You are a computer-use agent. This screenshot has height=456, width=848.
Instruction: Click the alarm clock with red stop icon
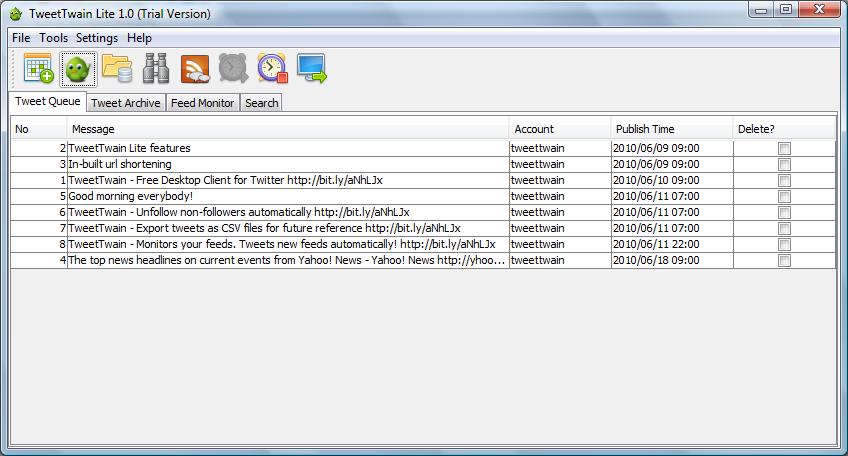[272, 69]
